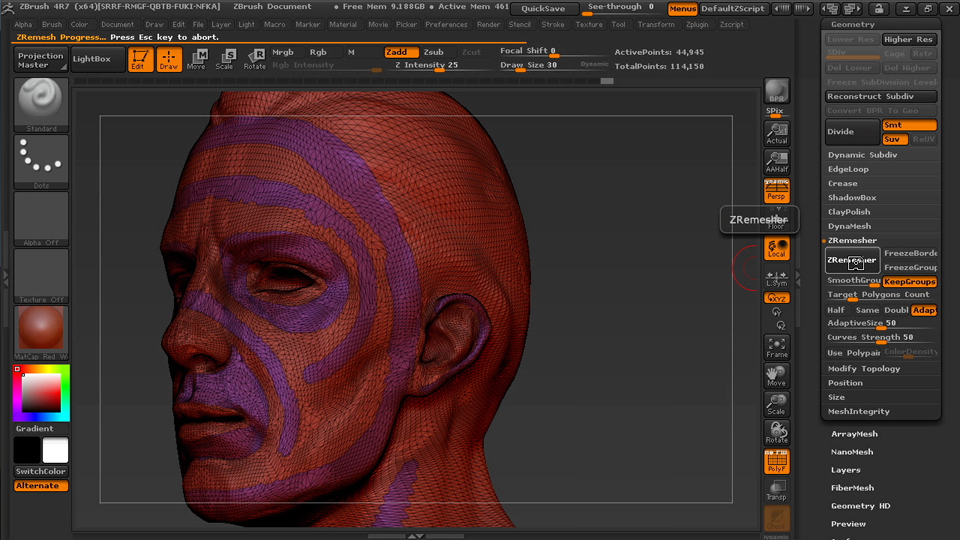
Task: Expand the Modify Topology section
Action: (x=864, y=369)
